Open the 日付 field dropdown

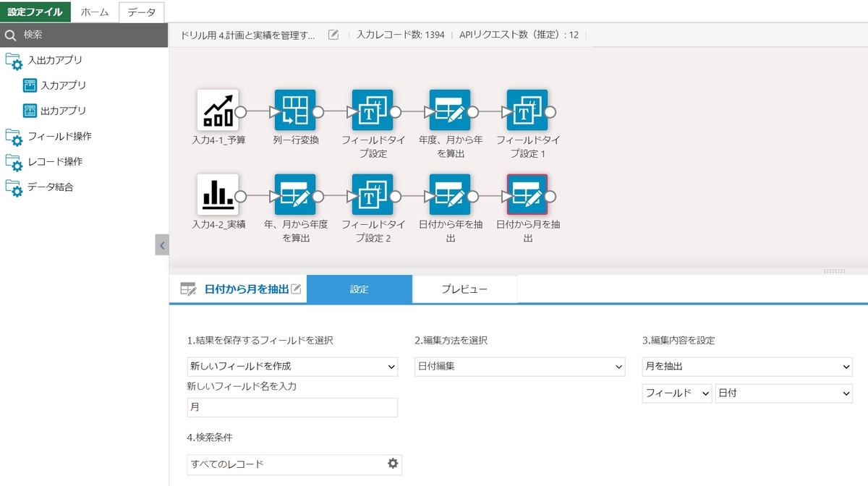pyautogui.click(x=784, y=393)
